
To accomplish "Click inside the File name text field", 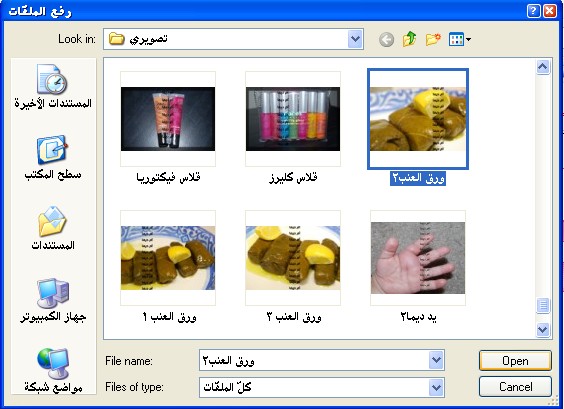I will click(x=314, y=360).
